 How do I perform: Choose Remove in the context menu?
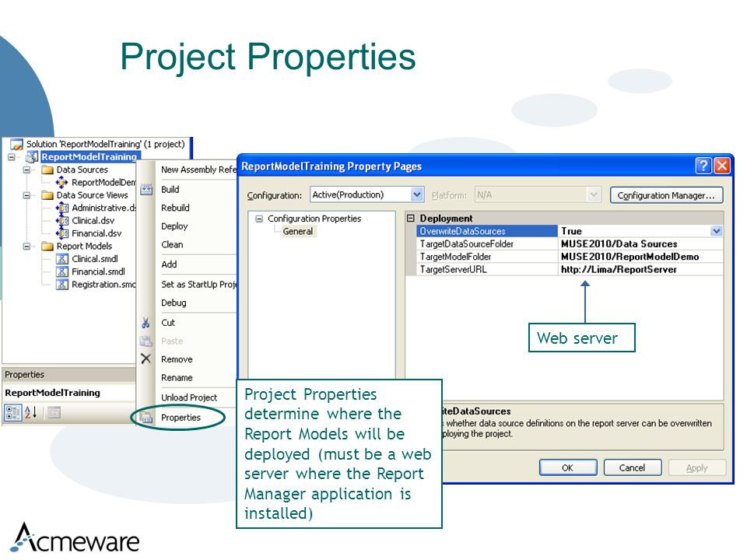[177, 359]
